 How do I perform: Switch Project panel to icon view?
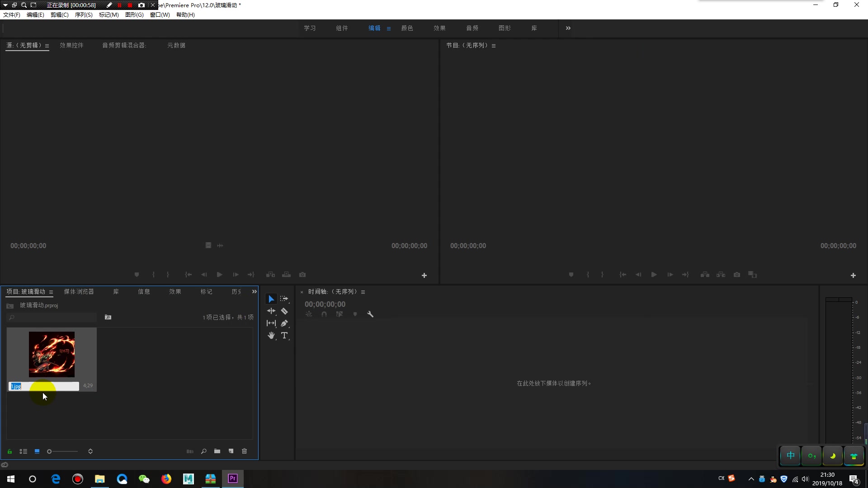(37, 451)
